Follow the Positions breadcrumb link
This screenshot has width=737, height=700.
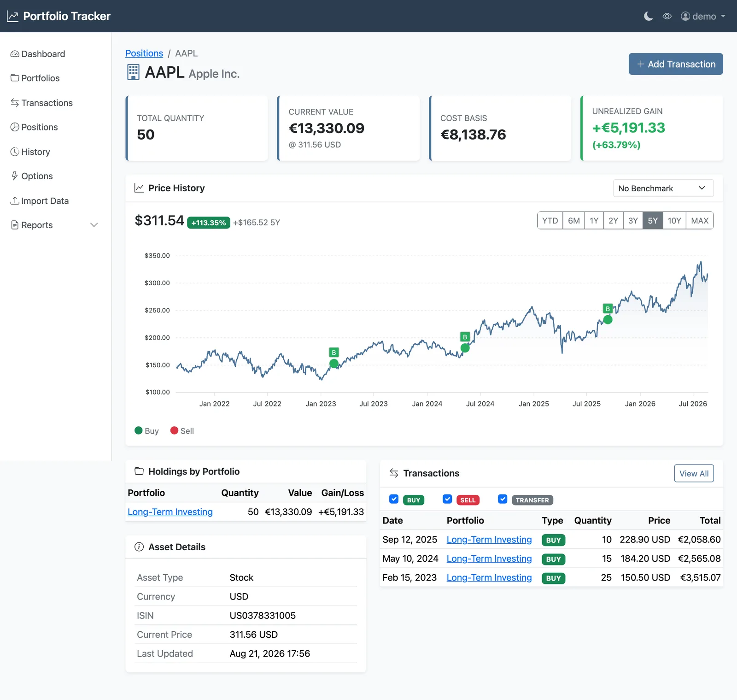[x=144, y=53]
